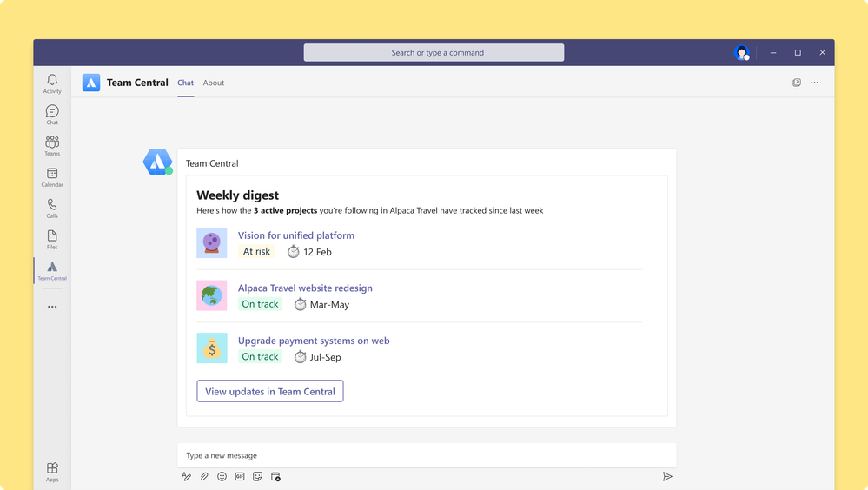Open Alpaca Travel website redesign link
The width and height of the screenshot is (868, 490).
click(x=305, y=288)
